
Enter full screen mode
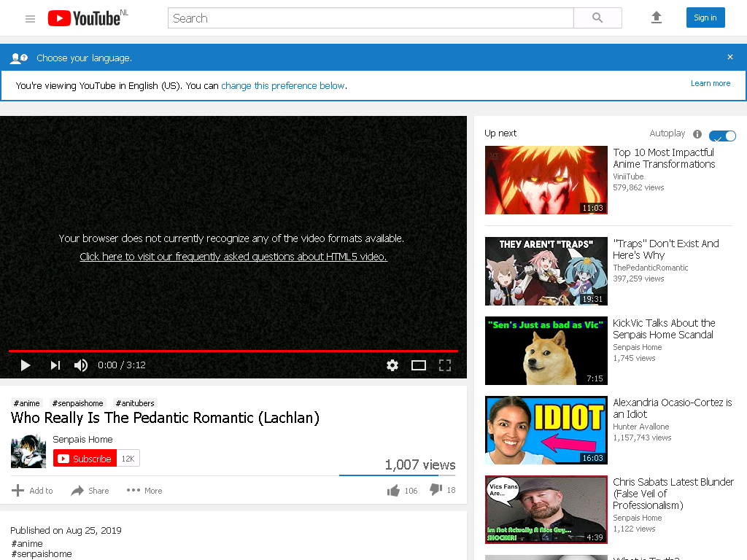pyautogui.click(x=444, y=365)
